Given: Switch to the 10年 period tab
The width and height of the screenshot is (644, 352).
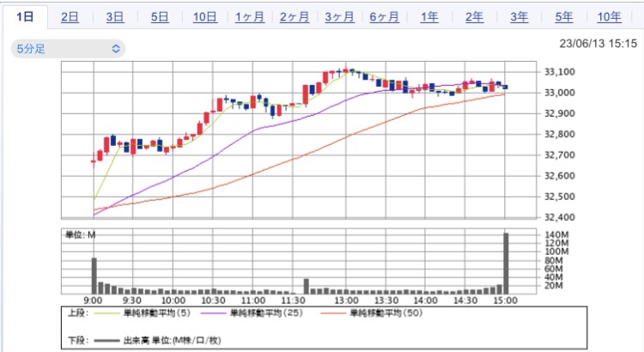Looking at the screenshot, I should coord(609,17).
